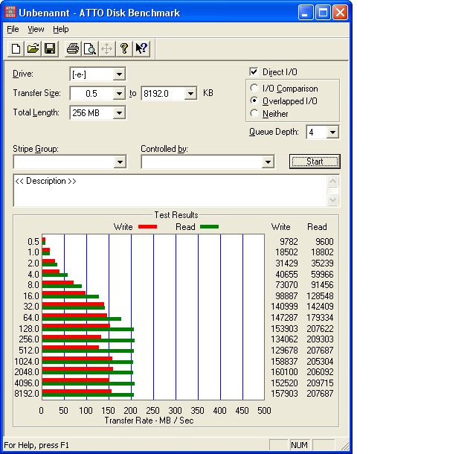Click the New document toolbar icon
The width and height of the screenshot is (476, 454).
click(16, 48)
